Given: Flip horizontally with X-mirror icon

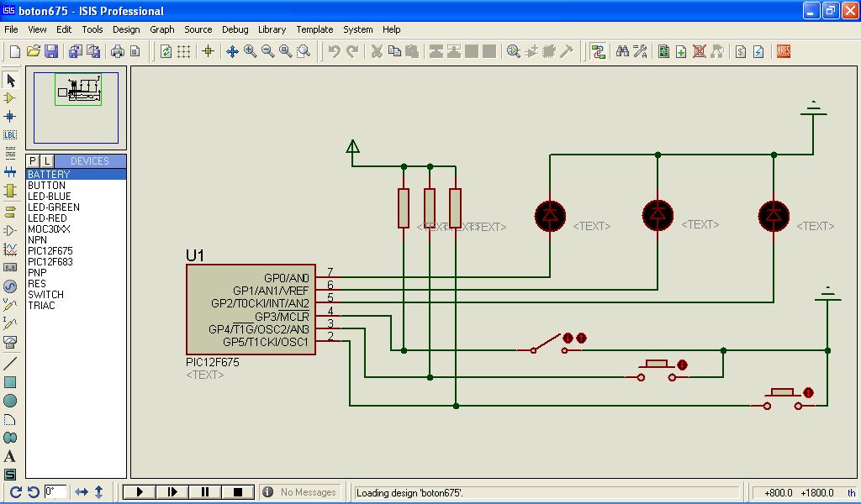Looking at the screenshot, I should [x=82, y=492].
